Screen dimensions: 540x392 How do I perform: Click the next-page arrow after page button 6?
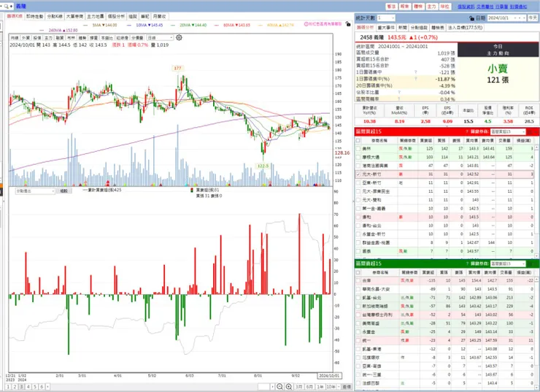(47, 387)
